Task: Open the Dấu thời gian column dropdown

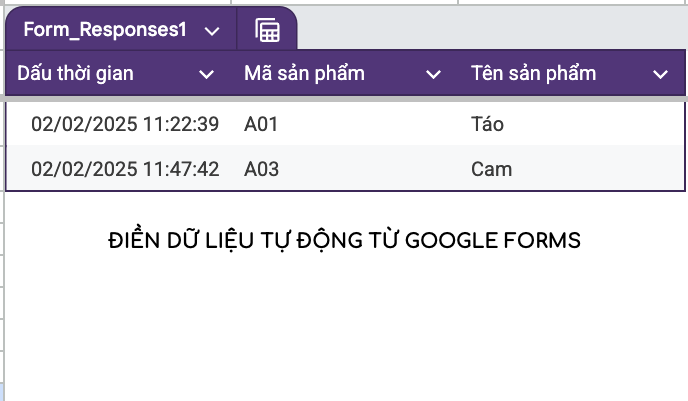Action: 206,74
